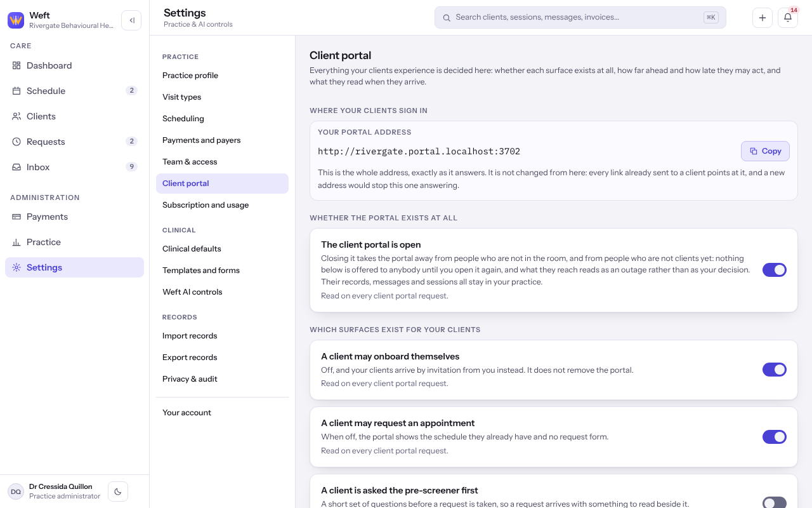Screen dimensions: 812x508
Task: Focus the search clients, sessions field
Action: (580, 18)
